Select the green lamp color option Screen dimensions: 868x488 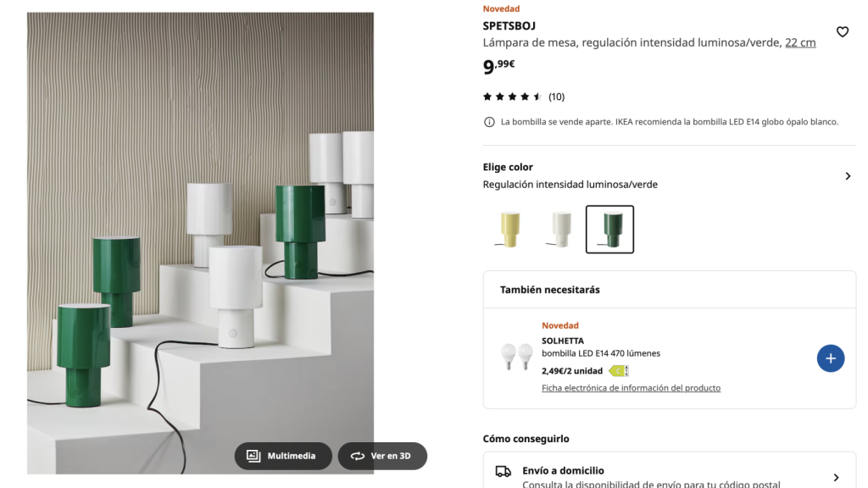[x=609, y=229]
